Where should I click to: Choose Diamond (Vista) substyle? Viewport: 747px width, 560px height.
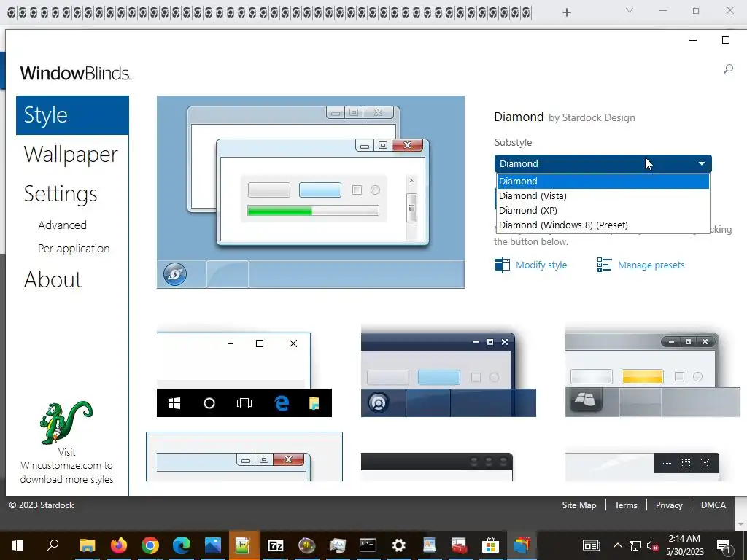pos(603,195)
